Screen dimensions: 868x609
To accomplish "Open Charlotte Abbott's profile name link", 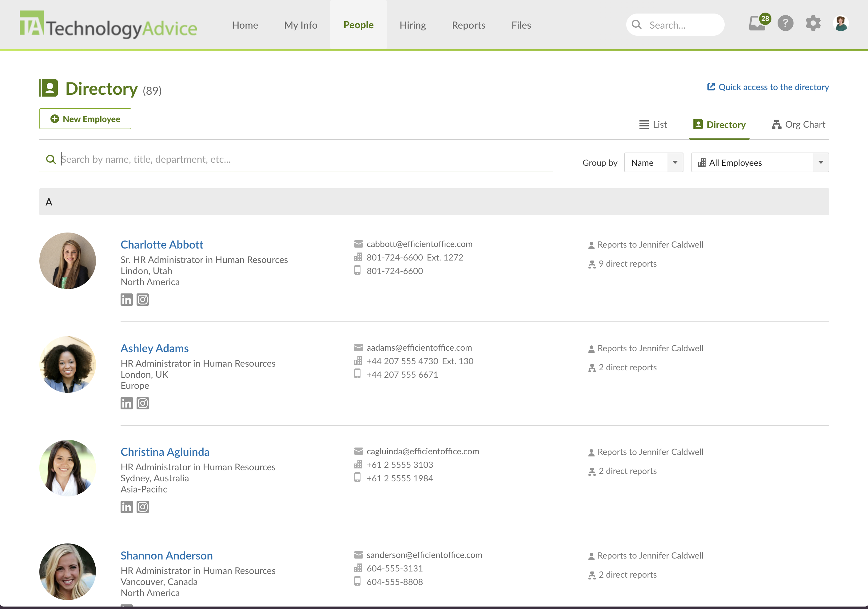I will coord(162,245).
